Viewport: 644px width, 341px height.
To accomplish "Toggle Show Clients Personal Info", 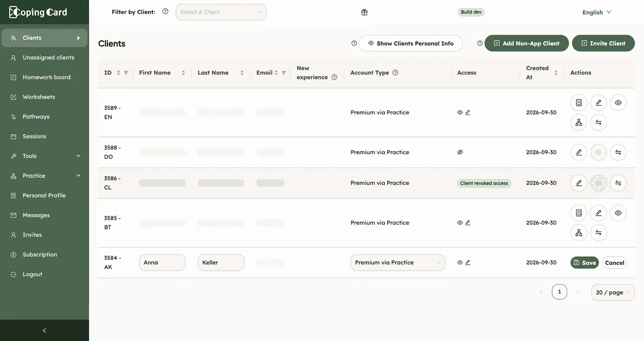I will click(411, 43).
